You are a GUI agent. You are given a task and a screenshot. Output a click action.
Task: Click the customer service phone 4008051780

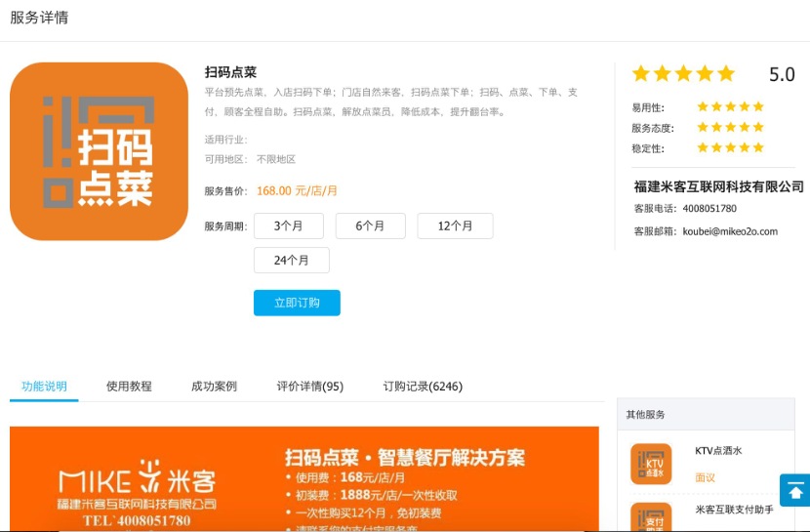pos(709,209)
